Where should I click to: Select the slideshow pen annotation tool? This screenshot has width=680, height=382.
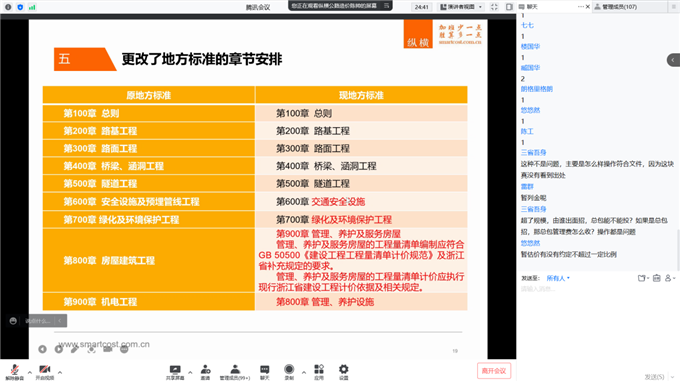pyautogui.click(x=75, y=349)
